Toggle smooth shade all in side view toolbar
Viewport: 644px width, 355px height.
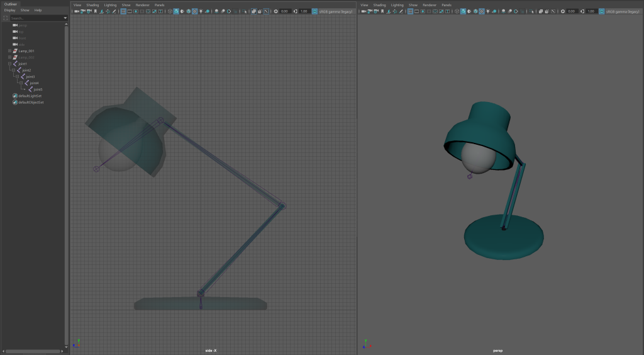click(x=176, y=11)
